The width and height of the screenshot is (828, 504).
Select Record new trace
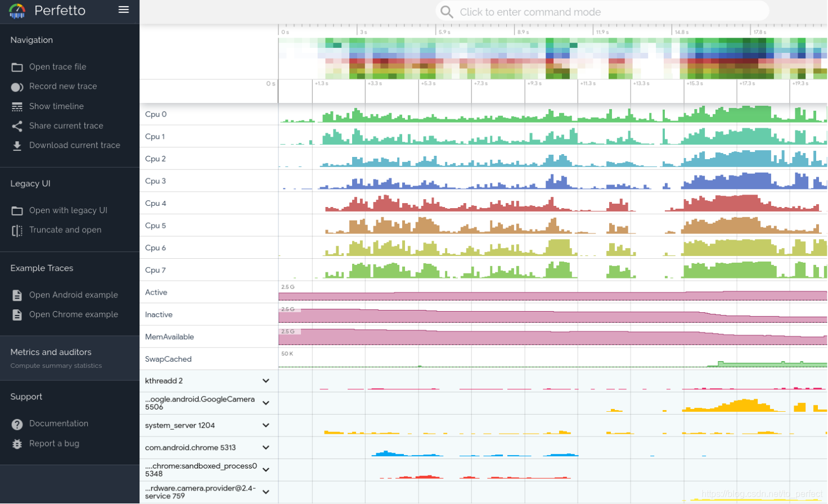pyautogui.click(x=63, y=86)
